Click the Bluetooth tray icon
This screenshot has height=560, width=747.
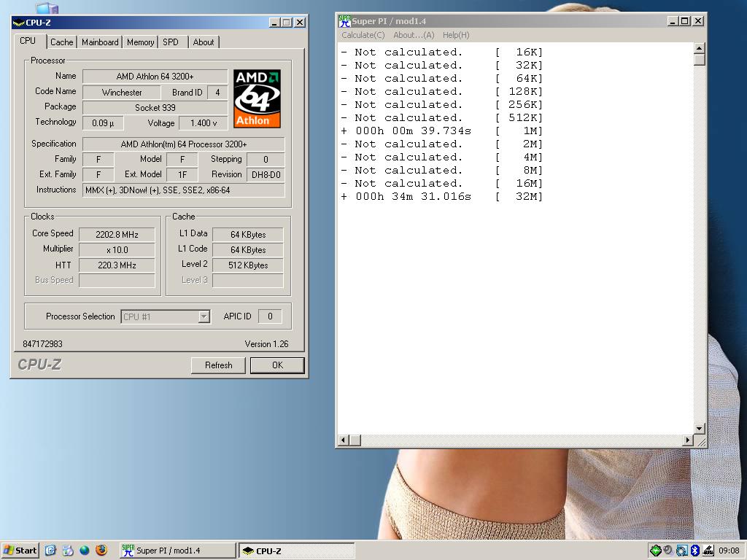click(x=695, y=551)
